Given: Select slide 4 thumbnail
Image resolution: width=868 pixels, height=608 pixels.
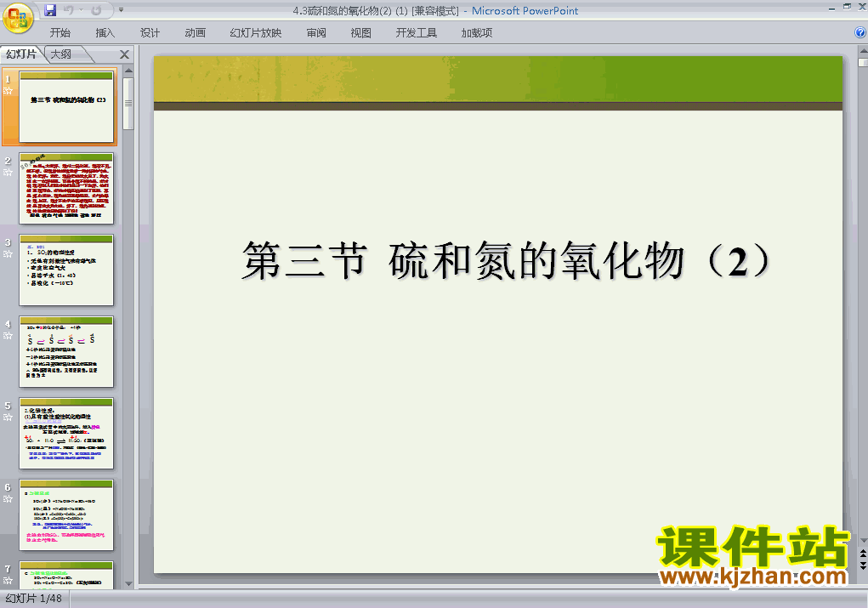Looking at the screenshot, I should click(66, 352).
